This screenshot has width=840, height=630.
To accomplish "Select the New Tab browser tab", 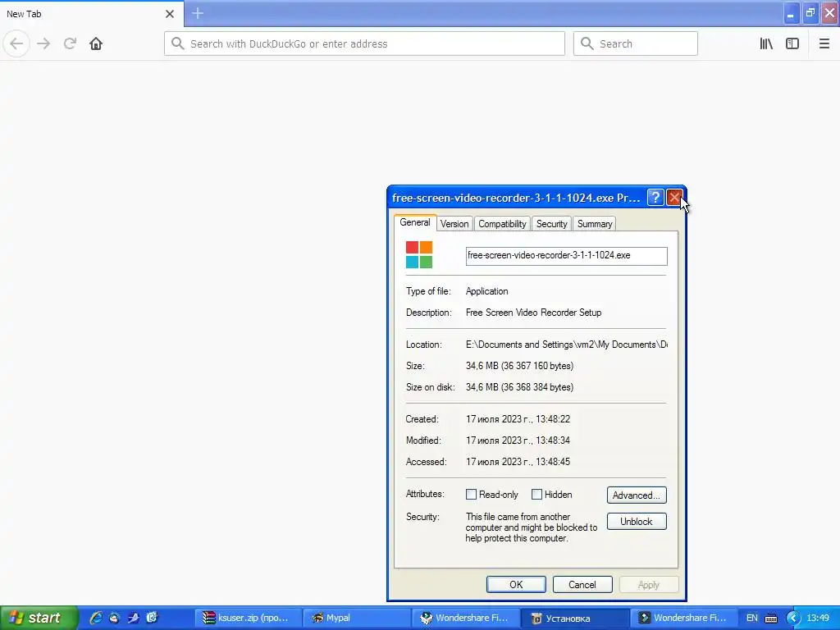I will coord(92,14).
